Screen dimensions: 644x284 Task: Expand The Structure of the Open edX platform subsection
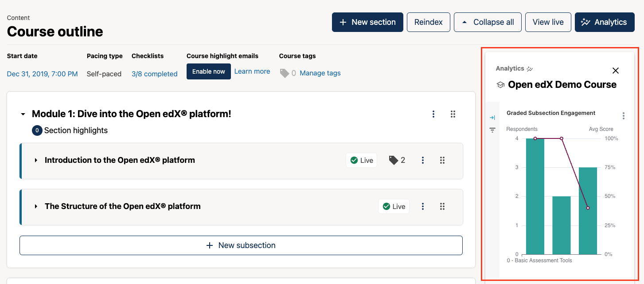pyautogui.click(x=36, y=206)
